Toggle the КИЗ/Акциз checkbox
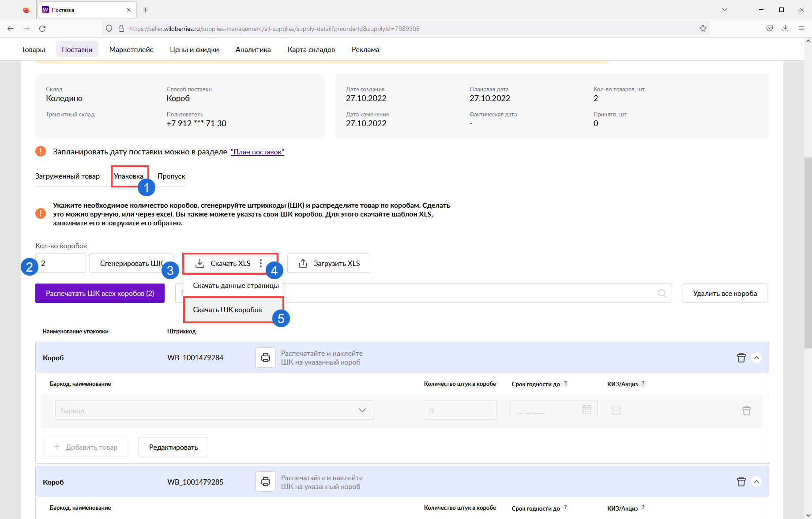The width and height of the screenshot is (812, 519). [x=616, y=410]
